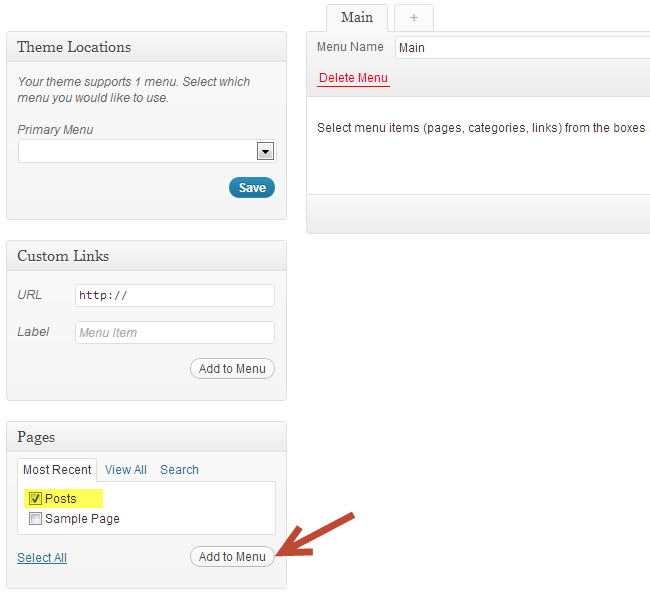Screen dimensions: 650x596
Task: Click the 'URL' label in Custom Links
Action: point(29,295)
